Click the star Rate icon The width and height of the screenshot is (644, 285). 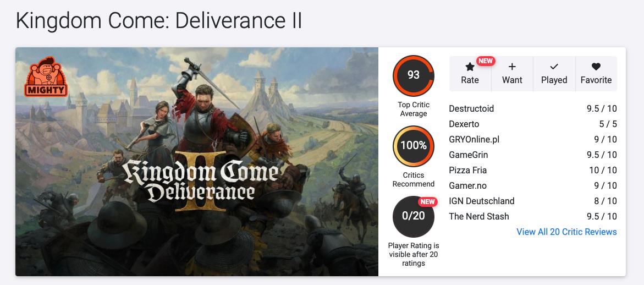pyautogui.click(x=470, y=67)
